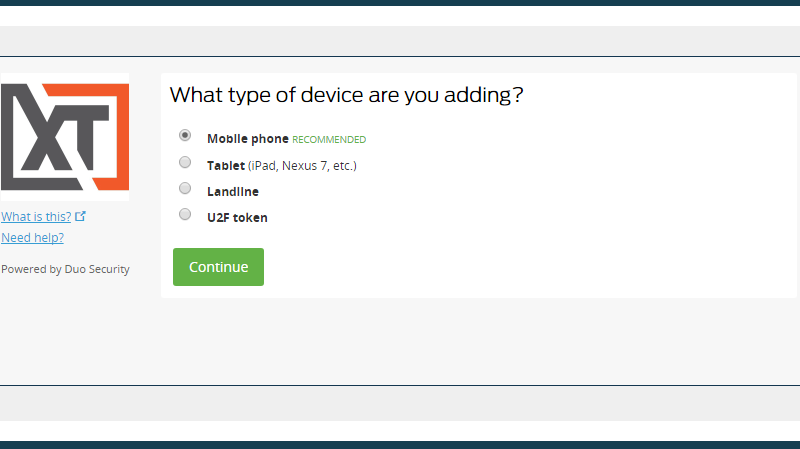
Task: Click the gray footer band at the bottom
Action: [400, 403]
